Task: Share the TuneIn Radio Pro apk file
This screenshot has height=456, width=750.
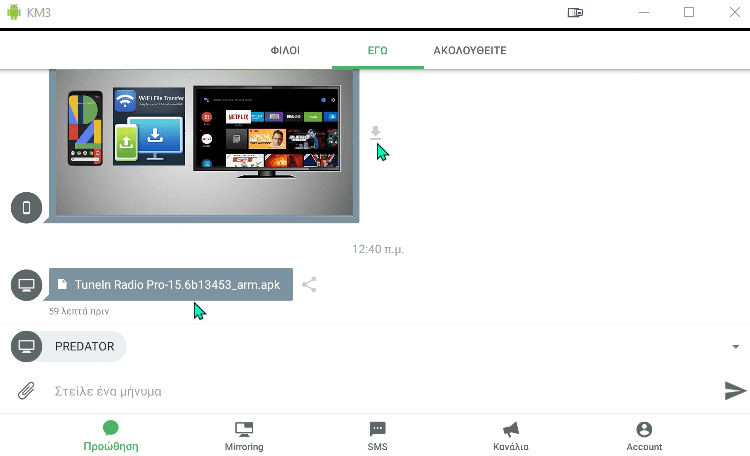Action: [309, 285]
